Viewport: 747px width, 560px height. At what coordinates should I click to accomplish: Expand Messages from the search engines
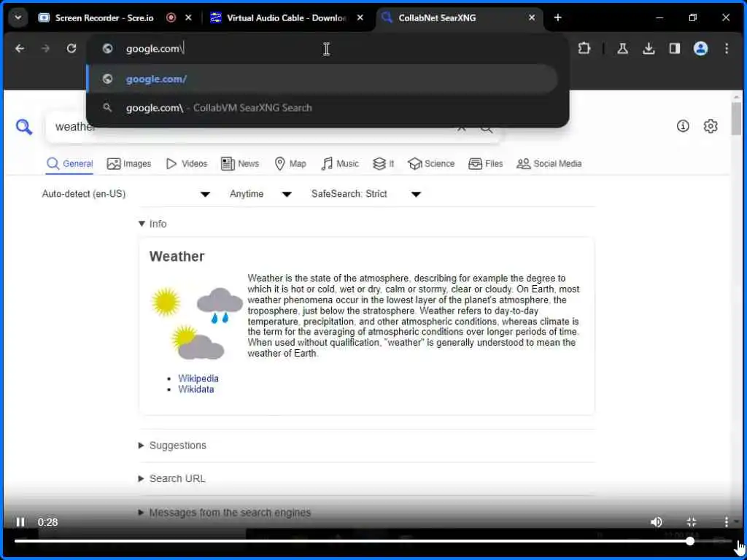point(224,513)
